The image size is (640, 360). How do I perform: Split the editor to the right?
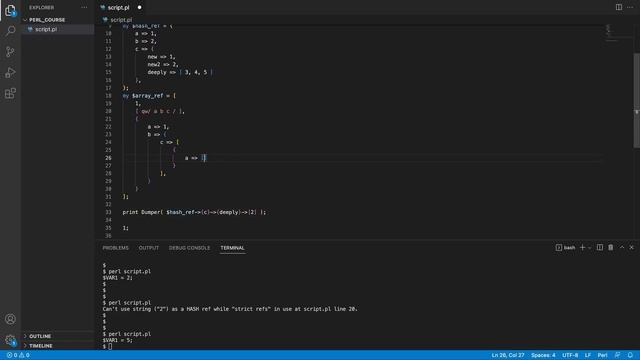point(619,7)
